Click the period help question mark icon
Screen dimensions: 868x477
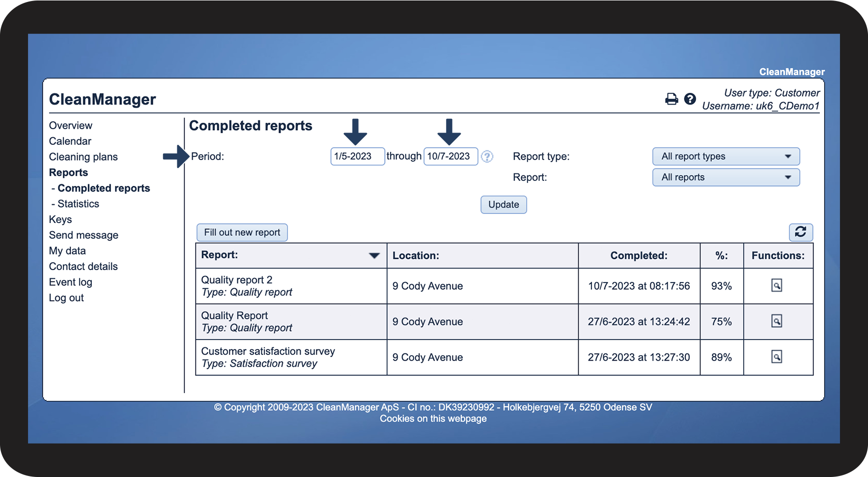pyautogui.click(x=487, y=156)
